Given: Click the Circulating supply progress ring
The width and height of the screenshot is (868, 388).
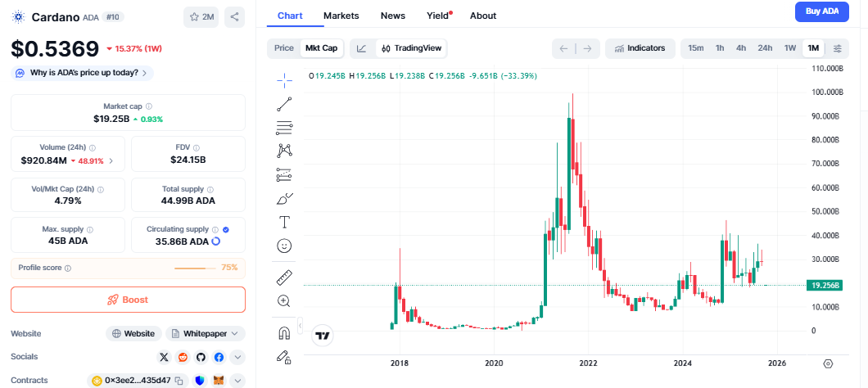Looking at the screenshot, I should 216,241.
